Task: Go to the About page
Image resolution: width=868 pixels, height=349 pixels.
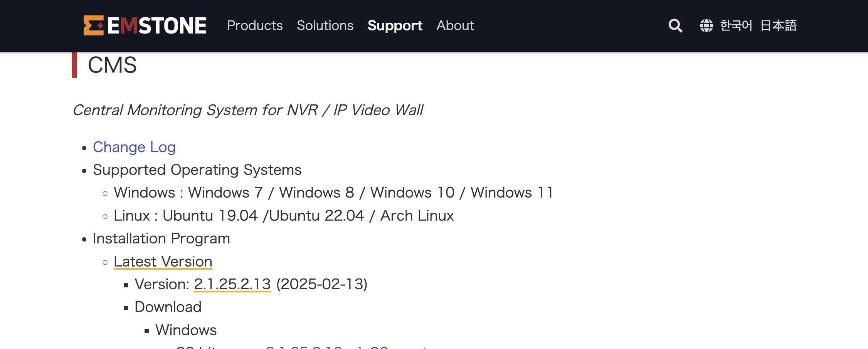Action: coord(455,25)
